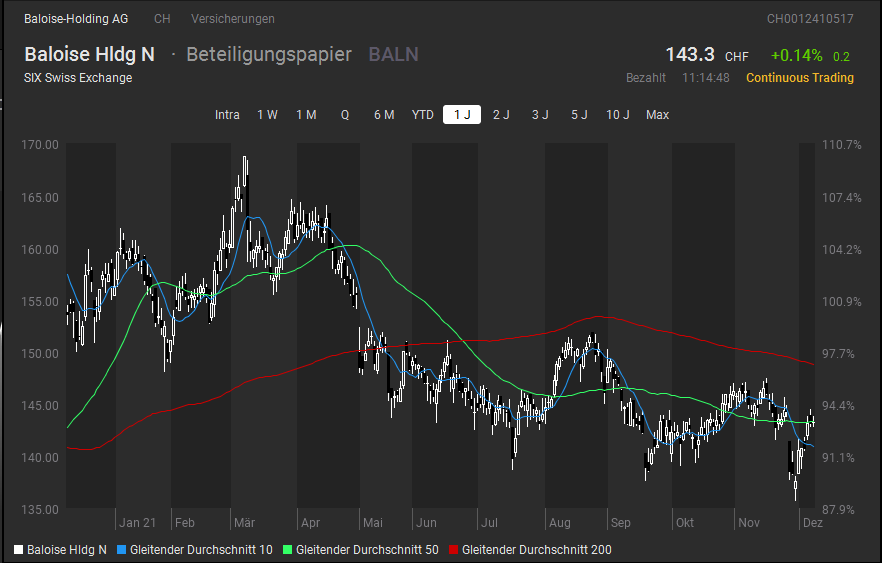Toggle Gleitender Durchschnitt 50 green legend
This screenshot has height=563, width=882.
coord(360,550)
